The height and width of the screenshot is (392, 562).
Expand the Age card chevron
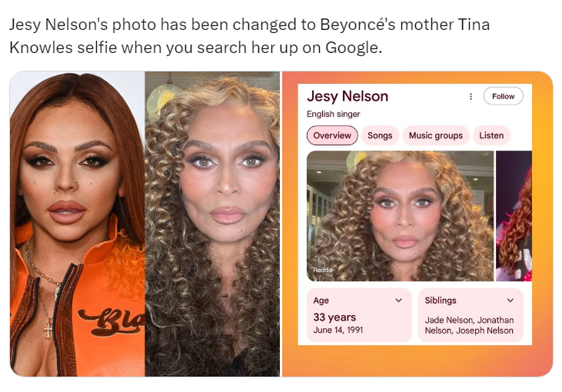click(x=398, y=301)
